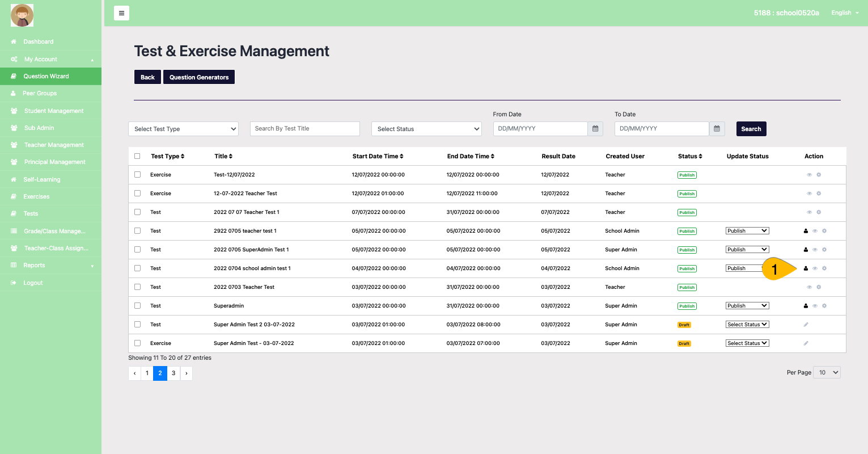Open Student Management in the sidebar
The height and width of the screenshot is (454, 868).
50,111
